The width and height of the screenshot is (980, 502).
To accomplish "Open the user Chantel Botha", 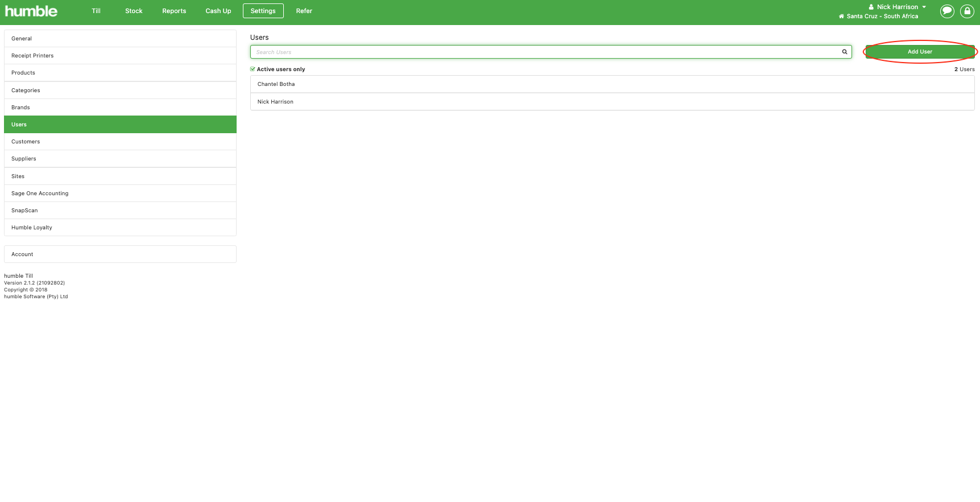I will 612,84.
